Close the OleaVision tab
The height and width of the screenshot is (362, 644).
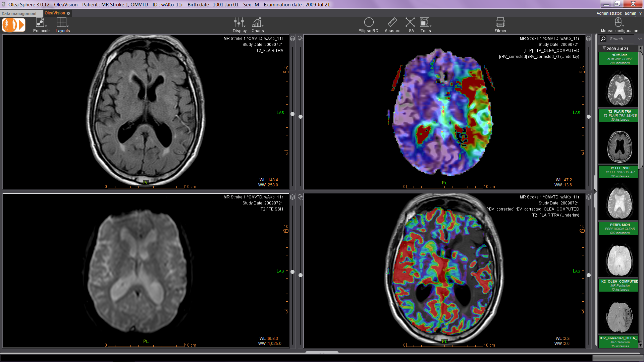coord(68,13)
